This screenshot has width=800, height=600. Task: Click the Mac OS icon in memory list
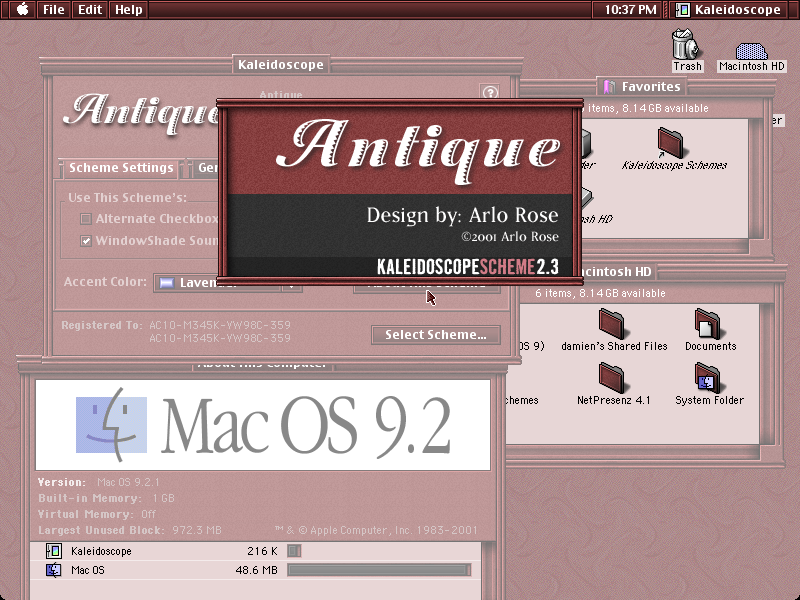tap(54, 570)
